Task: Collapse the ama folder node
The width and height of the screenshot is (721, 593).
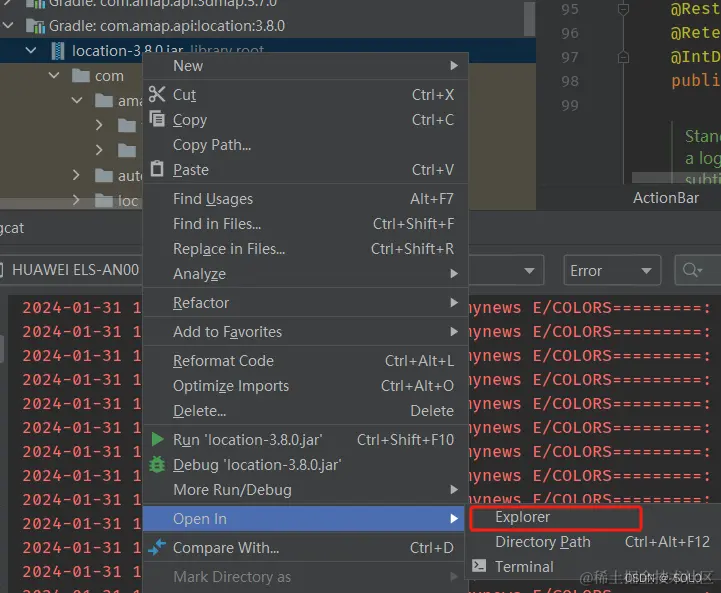Action: [77, 100]
